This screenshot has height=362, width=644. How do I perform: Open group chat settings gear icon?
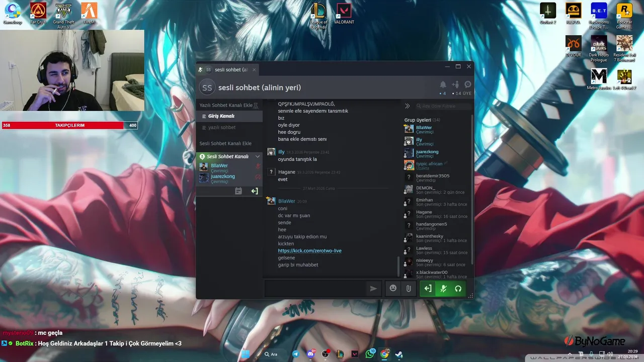tap(468, 84)
